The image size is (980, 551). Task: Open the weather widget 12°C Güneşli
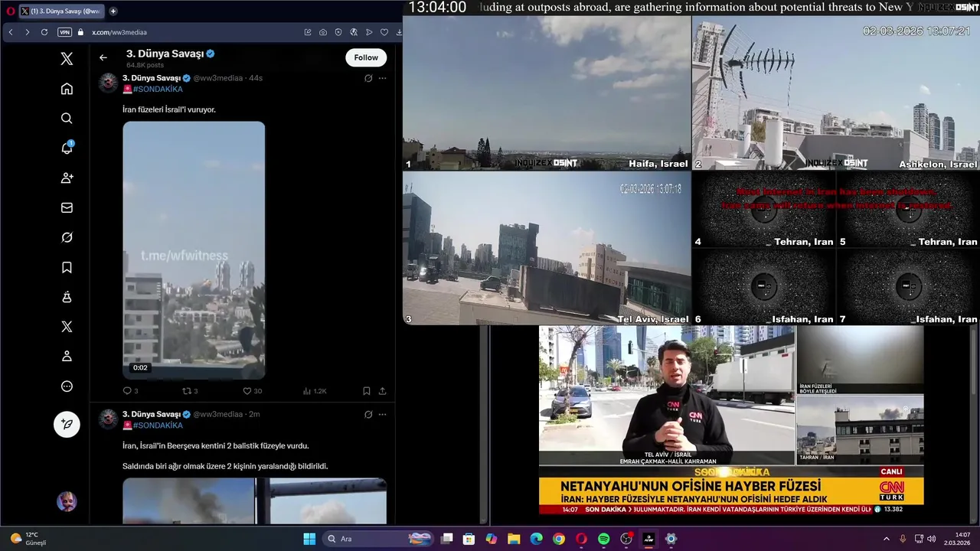pyautogui.click(x=28, y=539)
